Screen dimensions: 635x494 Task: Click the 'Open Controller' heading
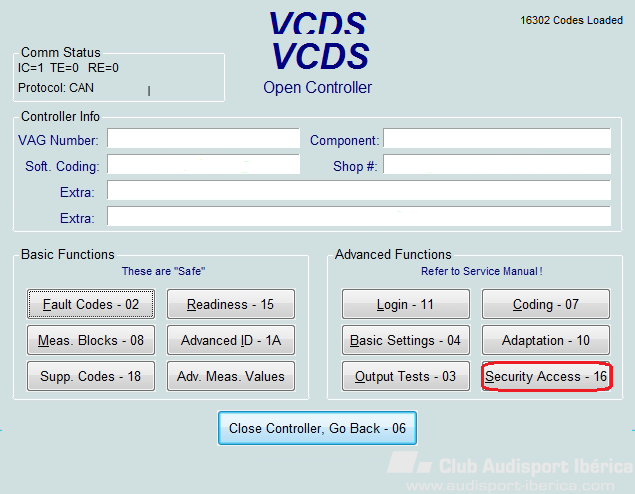click(318, 87)
